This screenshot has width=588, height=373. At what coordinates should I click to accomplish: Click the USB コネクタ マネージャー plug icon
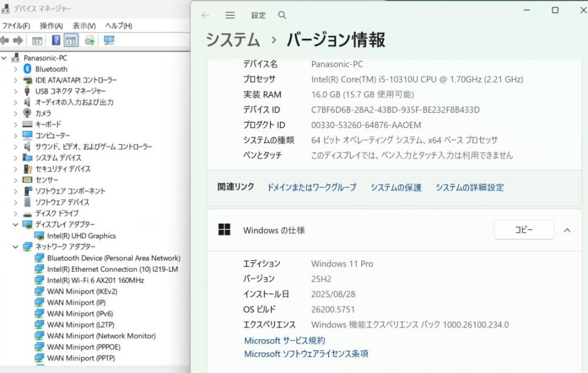click(x=27, y=91)
